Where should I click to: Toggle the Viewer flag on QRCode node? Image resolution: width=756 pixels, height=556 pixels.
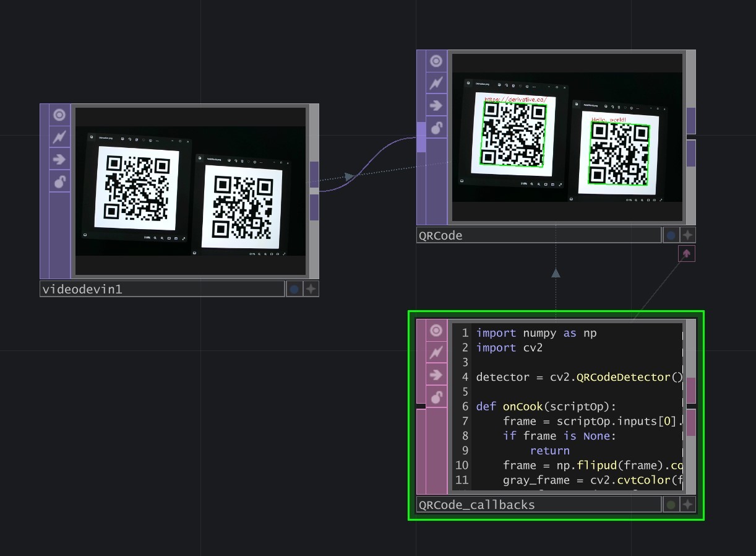(436, 61)
